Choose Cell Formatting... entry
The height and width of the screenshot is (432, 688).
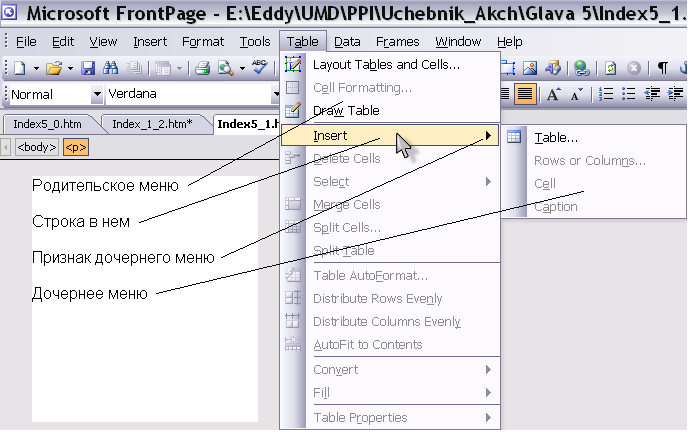tap(390, 88)
